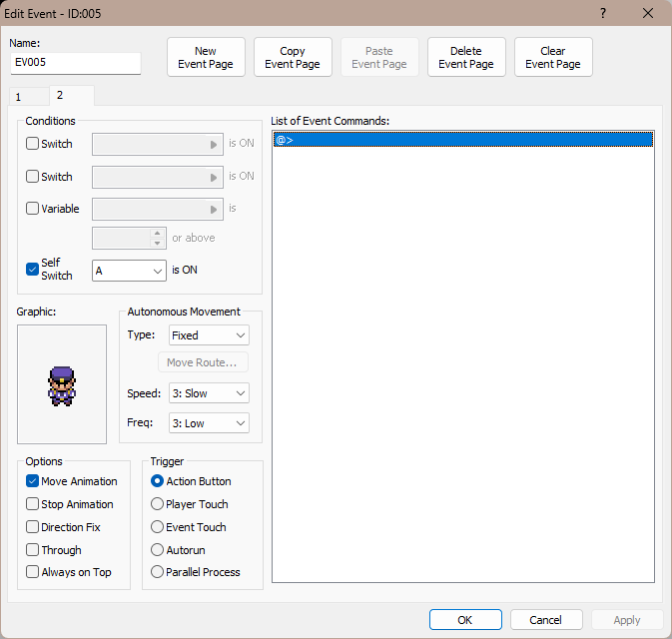Close the Edit Event dialog
The height and width of the screenshot is (639, 672).
click(x=648, y=13)
